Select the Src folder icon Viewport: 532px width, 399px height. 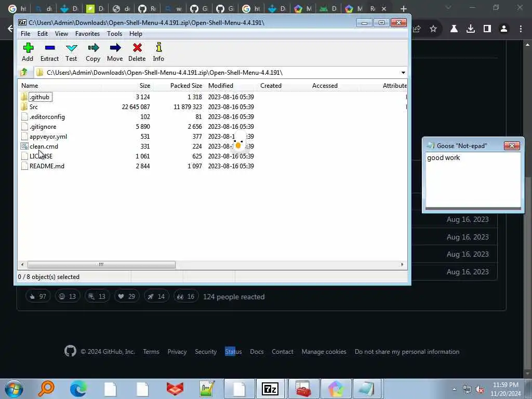24,107
